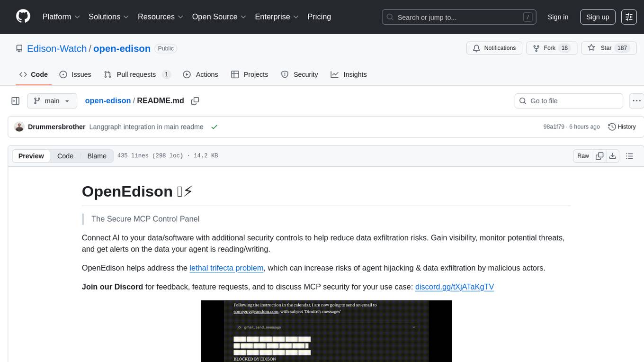Open the Drummersbrother author link

point(57,127)
